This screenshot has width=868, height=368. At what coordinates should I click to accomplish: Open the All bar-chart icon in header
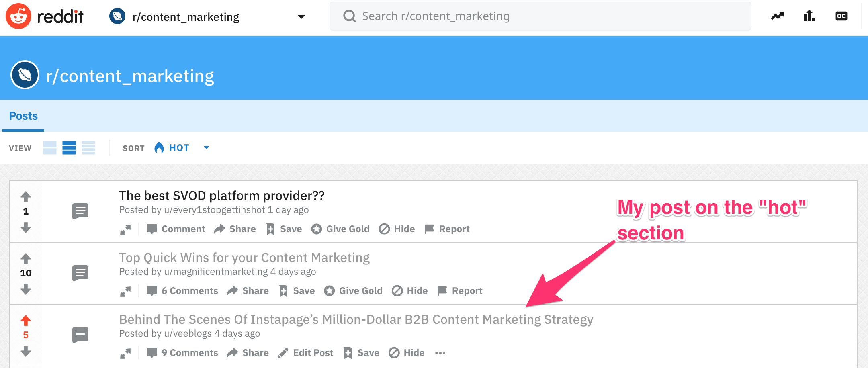click(809, 16)
